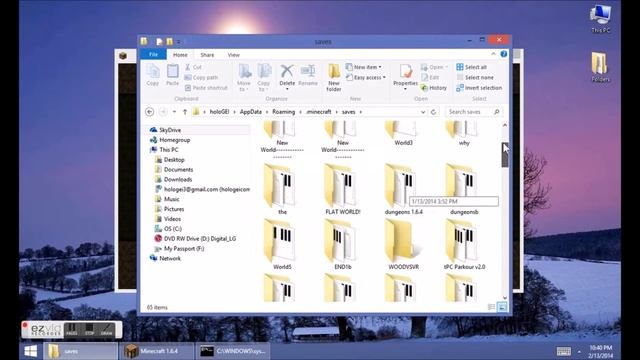Image resolution: width=640 pixels, height=360 pixels.
Task: Click Paste shortcut in the ribbon
Action: pos(206,88)
